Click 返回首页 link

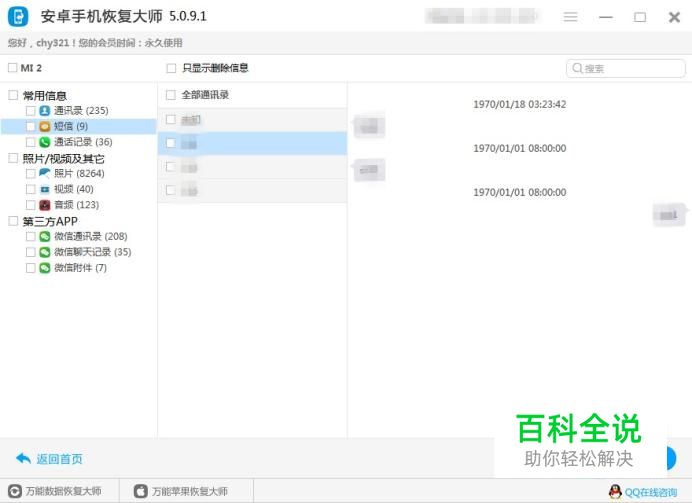coord(59,459)
